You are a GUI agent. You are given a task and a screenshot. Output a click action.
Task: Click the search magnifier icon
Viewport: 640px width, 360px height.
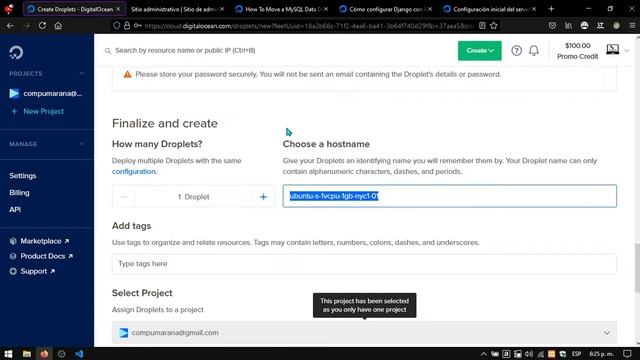108,51
